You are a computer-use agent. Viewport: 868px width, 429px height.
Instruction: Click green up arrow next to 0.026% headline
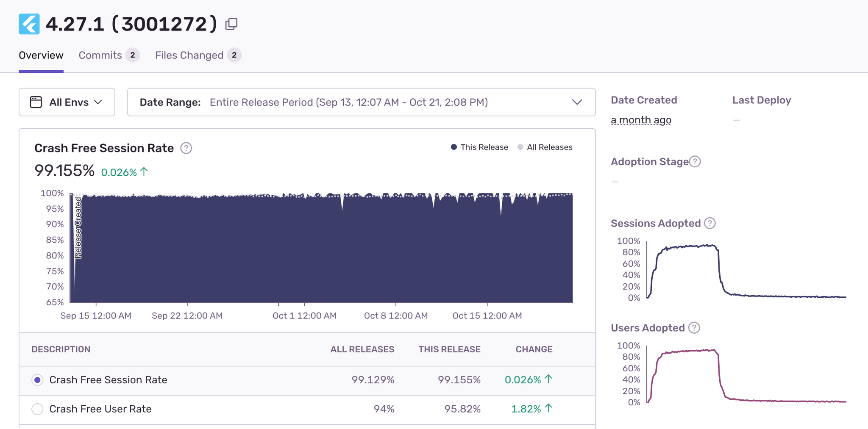144,172
